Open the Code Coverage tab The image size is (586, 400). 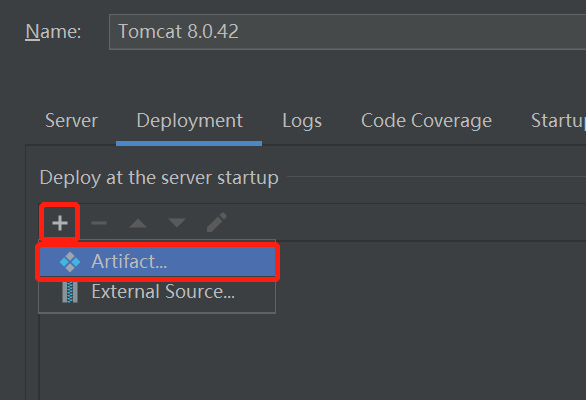pyautogui.click(x=426, y=121)
